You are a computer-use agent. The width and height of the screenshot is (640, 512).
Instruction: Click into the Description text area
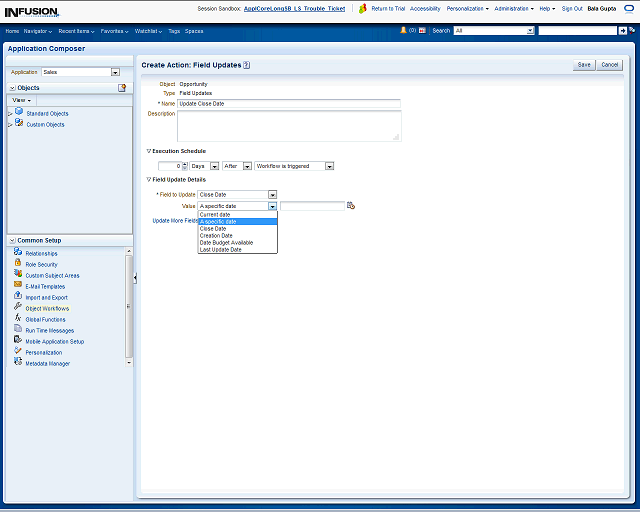pos(288,125)
